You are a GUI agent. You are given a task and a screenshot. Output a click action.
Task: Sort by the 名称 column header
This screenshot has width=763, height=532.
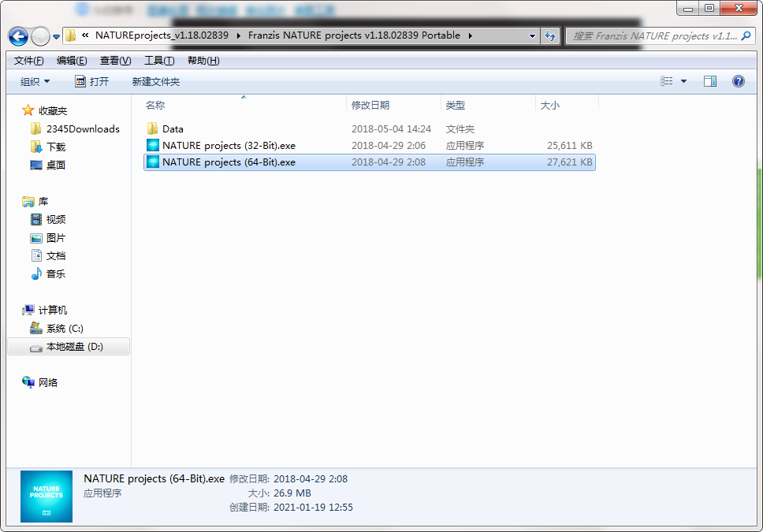coord(155,105)
